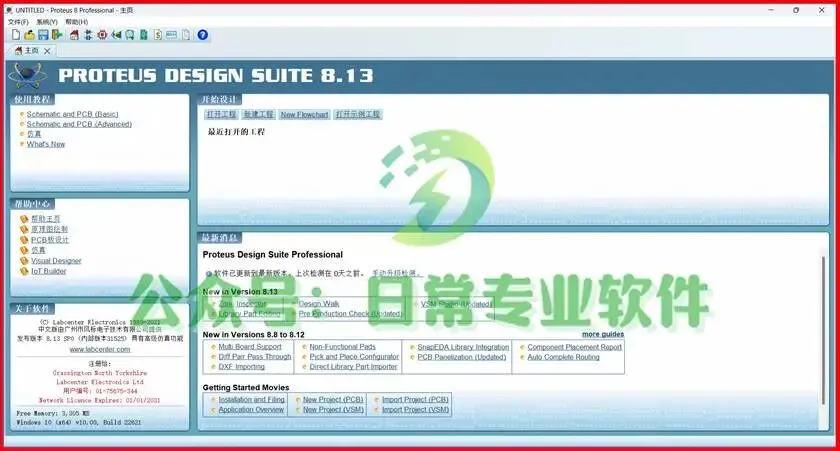The height and width of the screenshot is (451, 840).
Task: Open the Project Notes toolbar icon
Action: pyautogui.click(x=186, y=35)
